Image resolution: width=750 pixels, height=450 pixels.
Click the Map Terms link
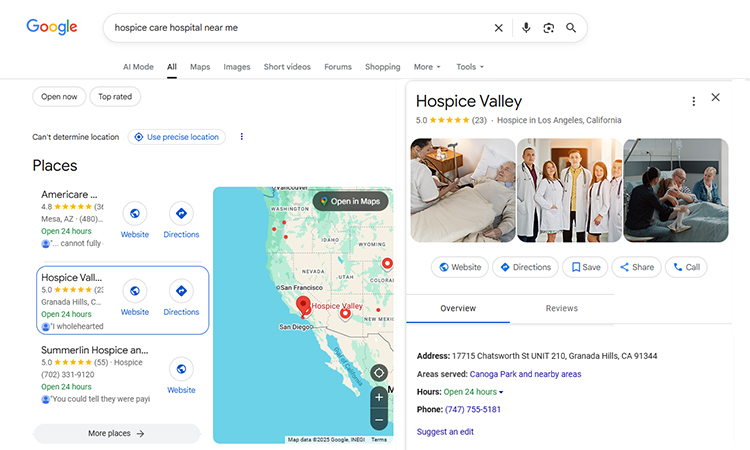(x=379, y=439)
